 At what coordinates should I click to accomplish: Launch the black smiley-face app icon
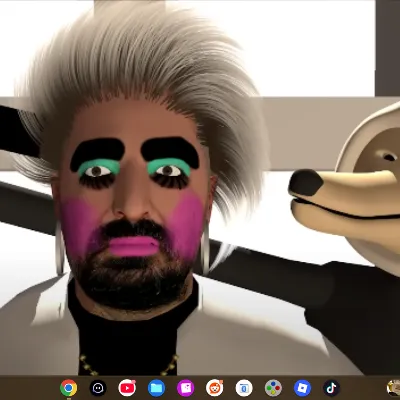point(98,388)
